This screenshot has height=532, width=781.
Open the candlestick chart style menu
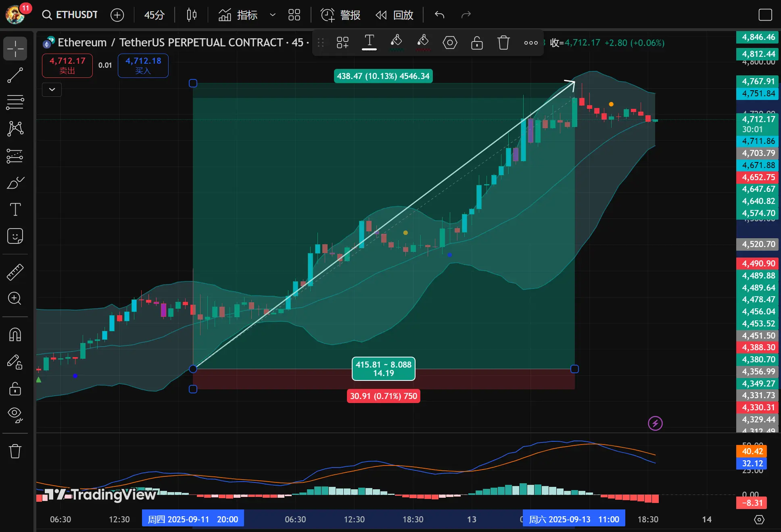pyautogui.click(x=192, y=15)
